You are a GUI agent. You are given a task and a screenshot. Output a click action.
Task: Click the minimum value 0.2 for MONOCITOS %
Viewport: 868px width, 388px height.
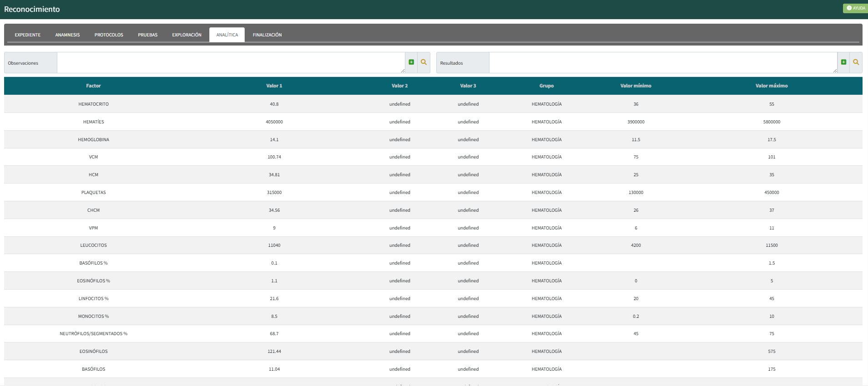636,317
